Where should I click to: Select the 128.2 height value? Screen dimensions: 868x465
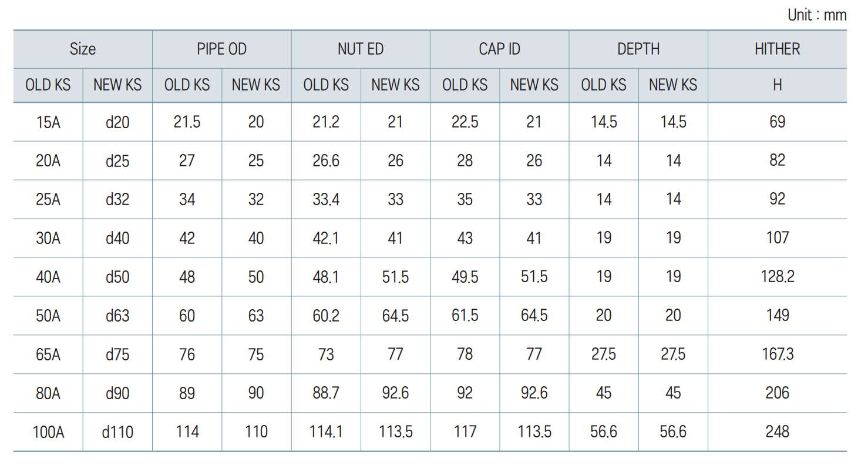click(777, 277)
